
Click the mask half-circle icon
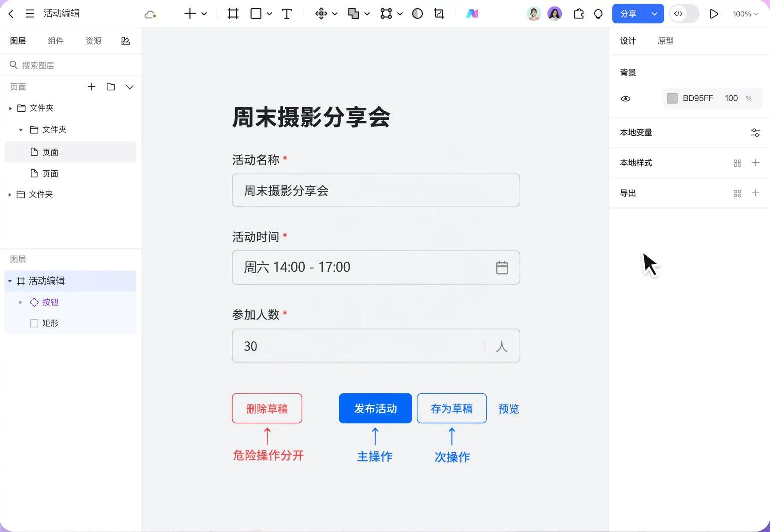[x=417, y=14]
